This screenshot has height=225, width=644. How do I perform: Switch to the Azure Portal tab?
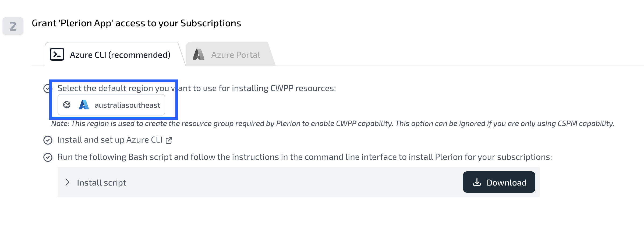[230, 55]
